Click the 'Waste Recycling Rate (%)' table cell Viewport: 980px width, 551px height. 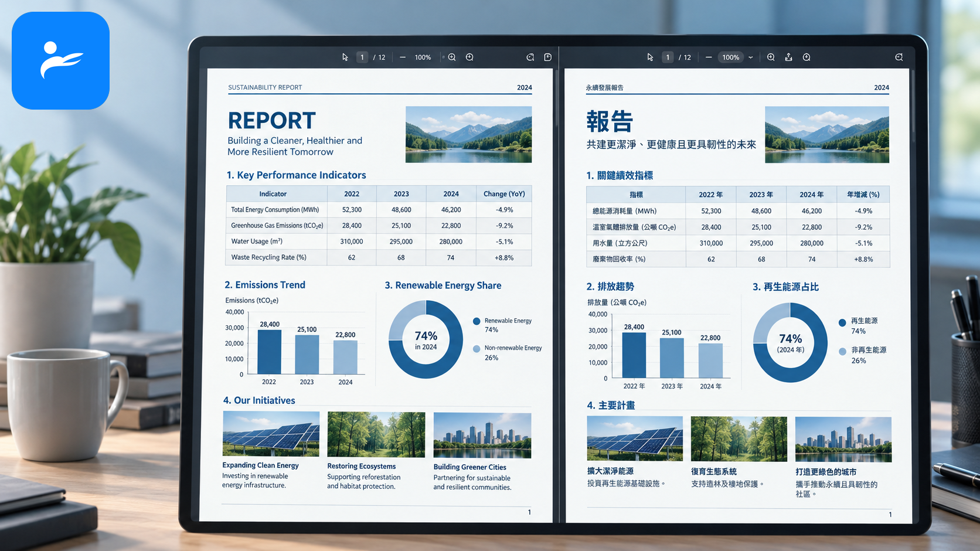(269, 257)
